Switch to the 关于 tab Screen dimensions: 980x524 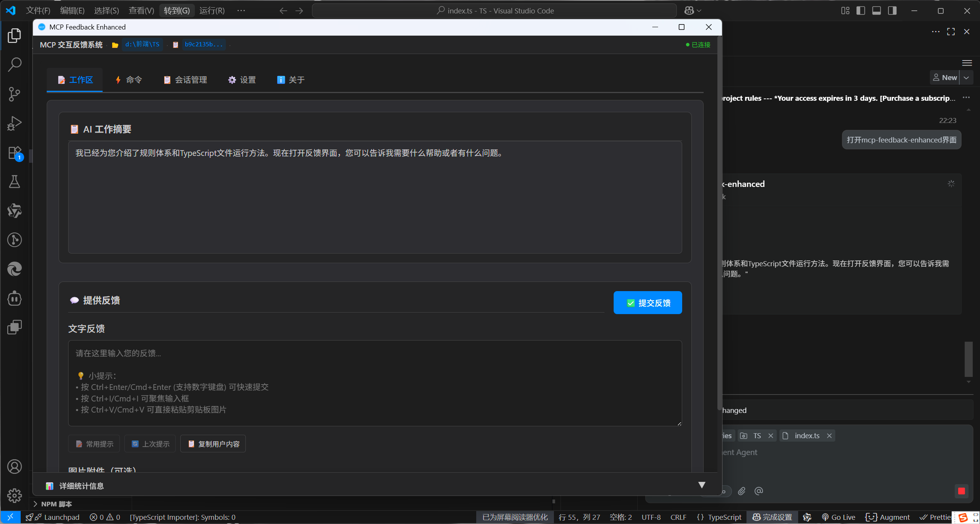point(291,80)
